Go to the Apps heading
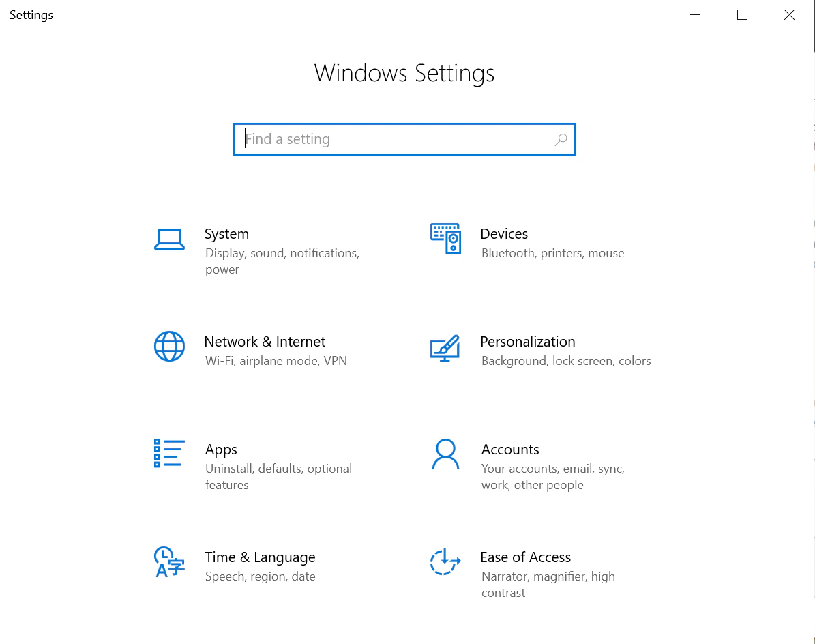 pyautogui.click(x=221, y=450)
